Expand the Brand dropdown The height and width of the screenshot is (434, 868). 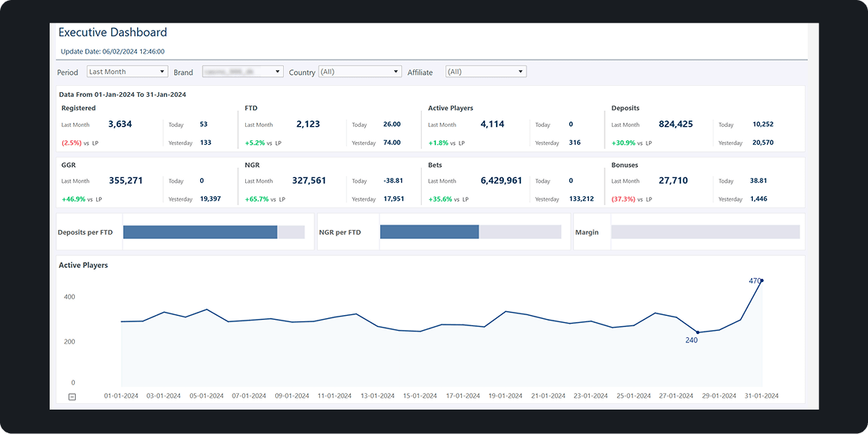242,72
